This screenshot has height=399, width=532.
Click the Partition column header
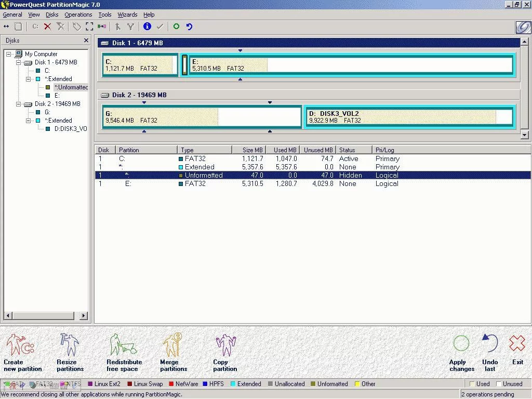point(146,150)
